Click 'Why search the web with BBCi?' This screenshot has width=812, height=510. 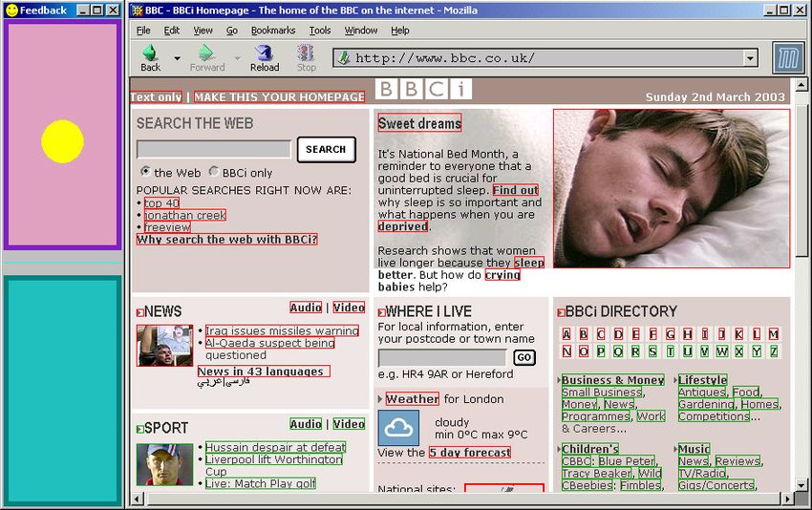click(226, 239)
